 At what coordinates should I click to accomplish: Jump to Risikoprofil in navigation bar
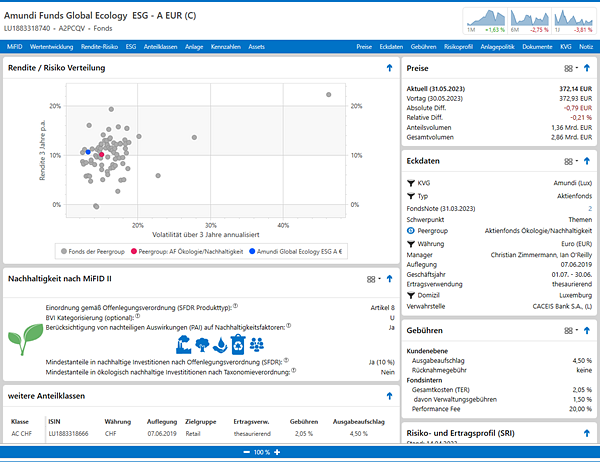(458, 47)
